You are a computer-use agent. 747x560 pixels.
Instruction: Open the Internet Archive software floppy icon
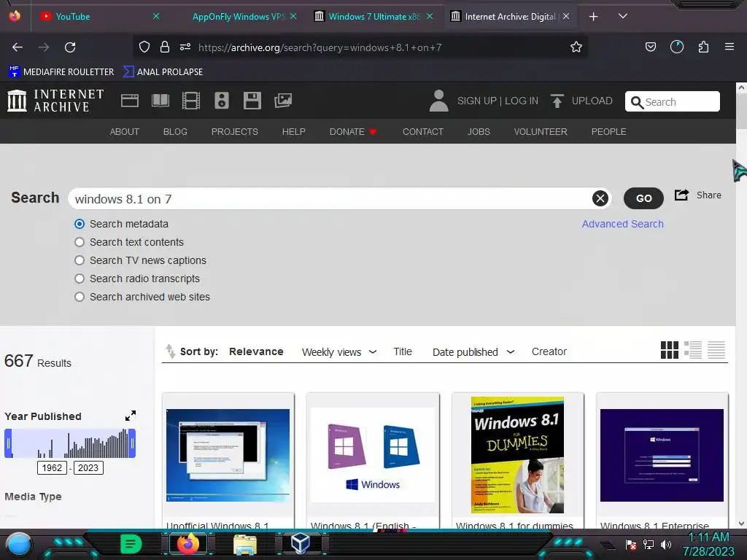pos(252,101)
